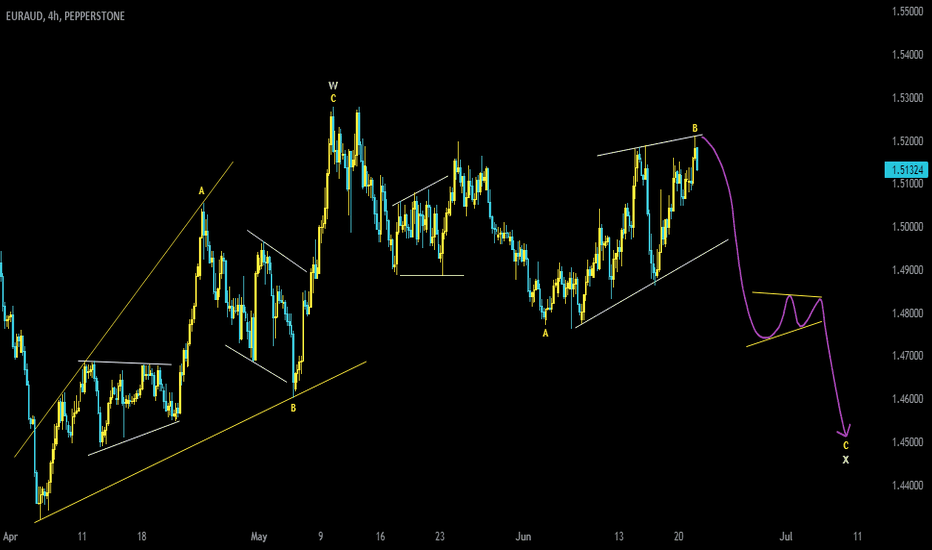The image size is (932, 550).
Task: Click the 1.47000 price axis label
Action: click(907, 356)
